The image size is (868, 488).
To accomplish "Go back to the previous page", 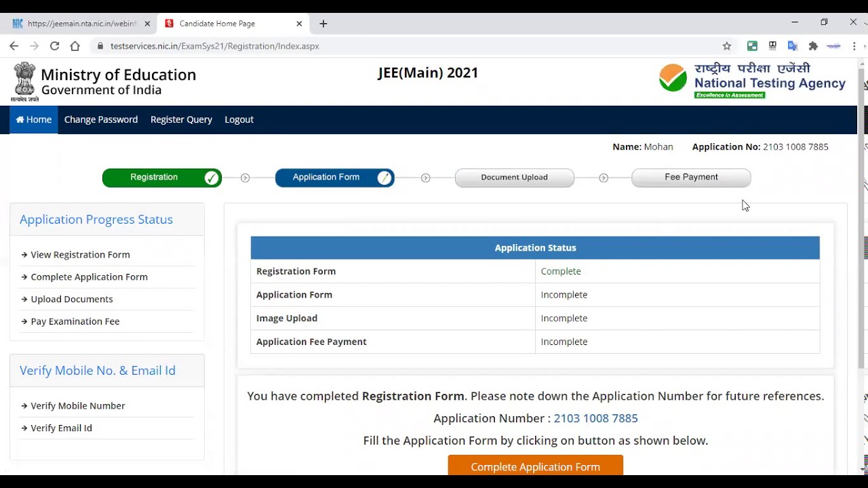I will (x=14, y=46).
